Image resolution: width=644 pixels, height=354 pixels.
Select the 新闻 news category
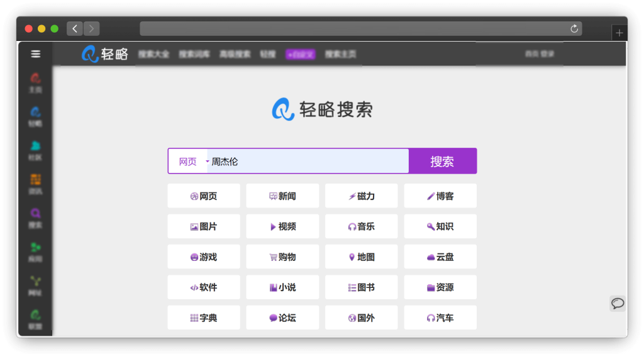[x=282, y=196]
